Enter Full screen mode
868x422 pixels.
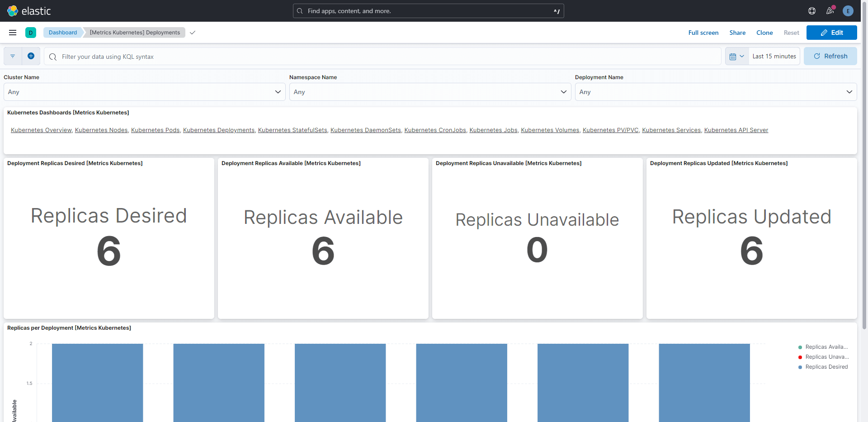(703, 33)
